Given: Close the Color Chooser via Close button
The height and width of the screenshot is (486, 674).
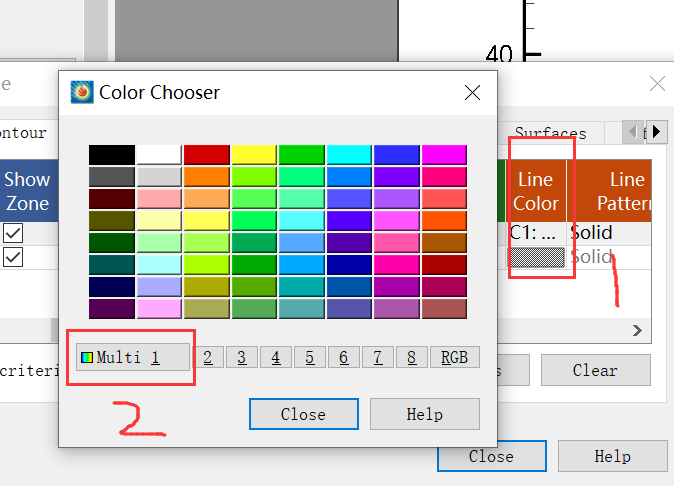Looking at the screenshot, I should pyautogui.click(x=303, y=414).
